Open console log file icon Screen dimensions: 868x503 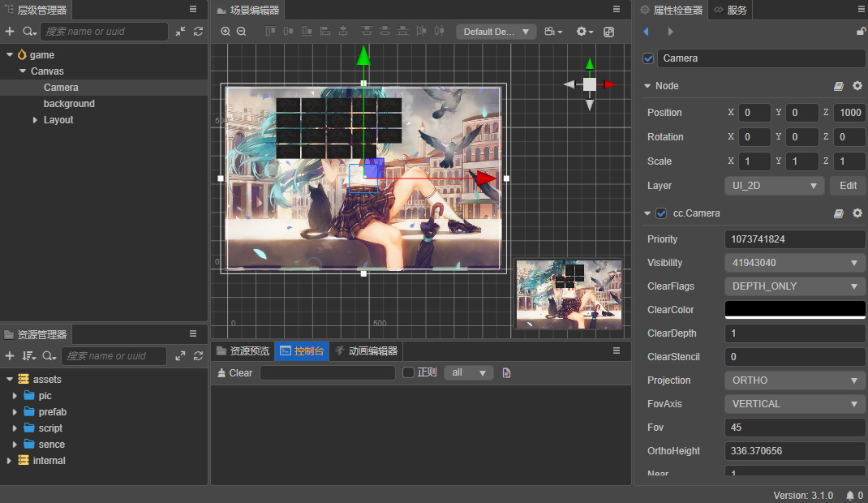(x=507, y=373)
